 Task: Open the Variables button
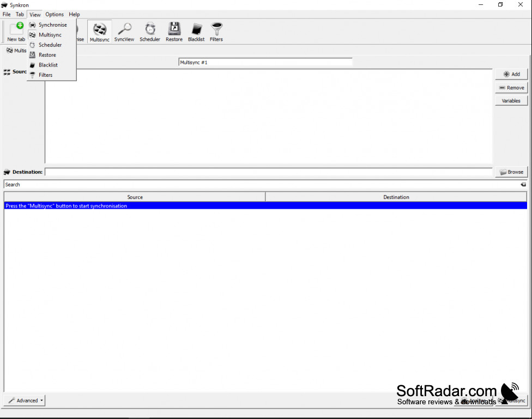[x=511, y=101]
